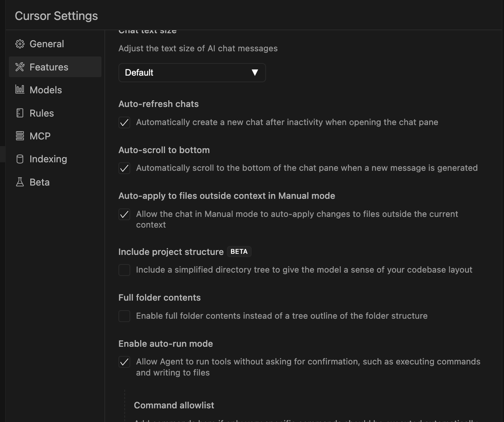Disable the Auto-refresh chats checkbox
The image size is (504, 422).
point(124,122)
